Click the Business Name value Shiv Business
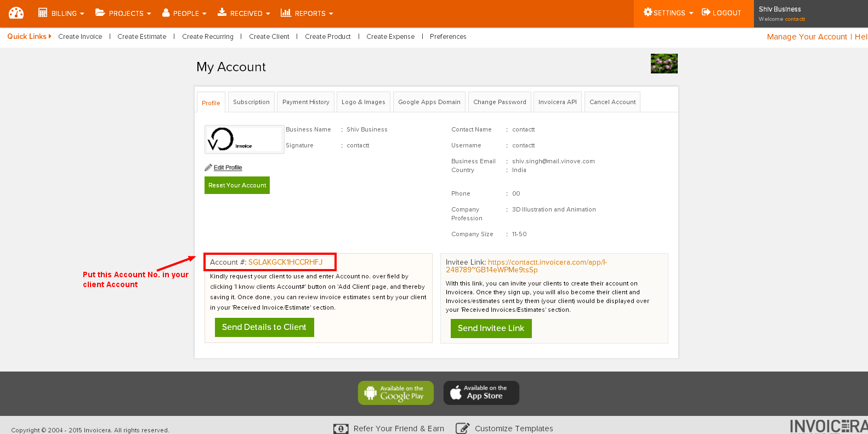Image resolution: width=868 pixels, height=434 pixels. 367,129
